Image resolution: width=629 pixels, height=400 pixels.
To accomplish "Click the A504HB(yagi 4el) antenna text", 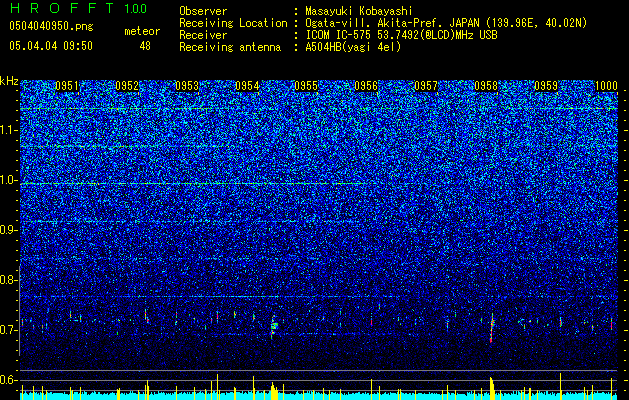I will [x=353, y=47].
